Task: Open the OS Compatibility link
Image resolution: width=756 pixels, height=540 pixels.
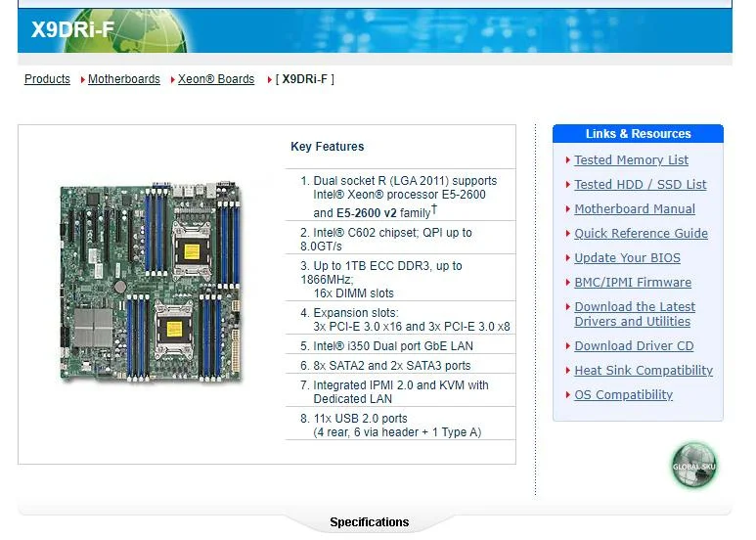Action: (x=623, y=395)
